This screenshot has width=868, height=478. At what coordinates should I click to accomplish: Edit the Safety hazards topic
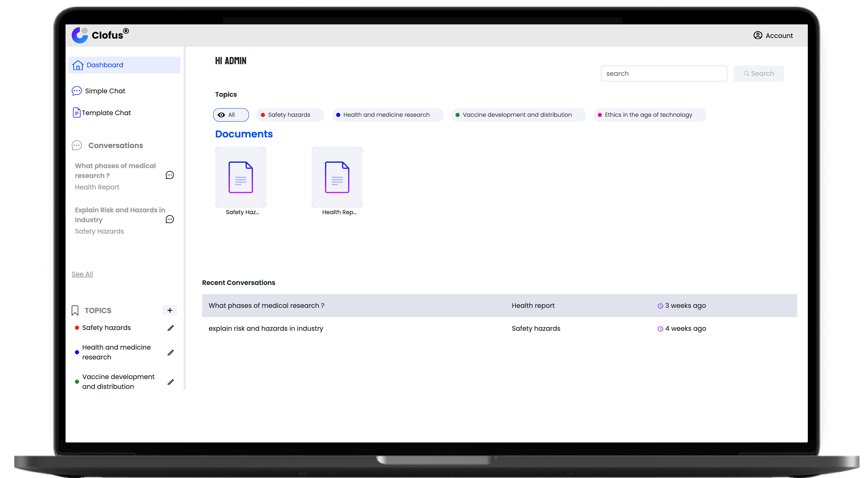click(x=171, y=328)
